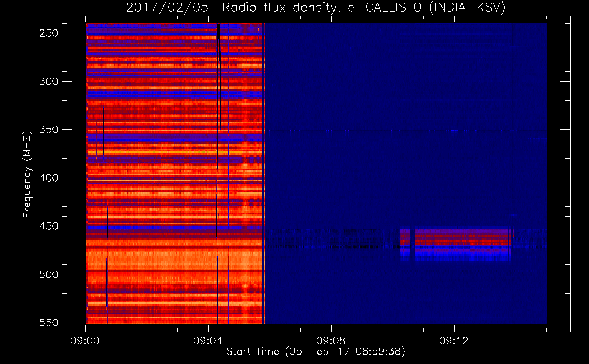Click the 09:08 time tick label
The height and width of the screenshot is (364, 589).
click(331, 341)
